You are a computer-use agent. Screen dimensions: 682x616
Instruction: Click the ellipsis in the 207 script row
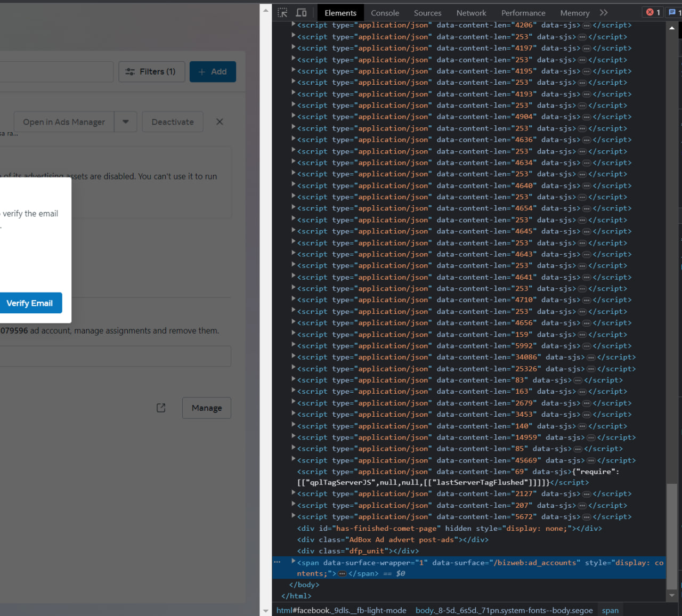coord(582,506)
